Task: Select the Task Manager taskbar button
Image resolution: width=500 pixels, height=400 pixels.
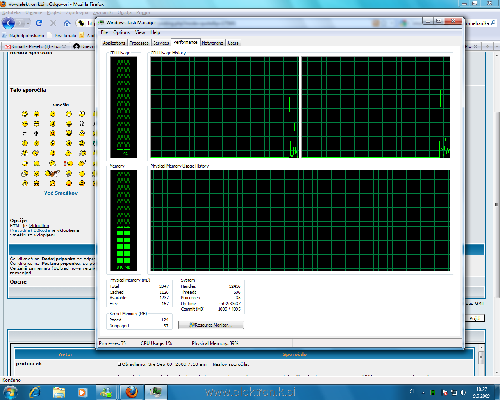Action: (x=155, y=392)
